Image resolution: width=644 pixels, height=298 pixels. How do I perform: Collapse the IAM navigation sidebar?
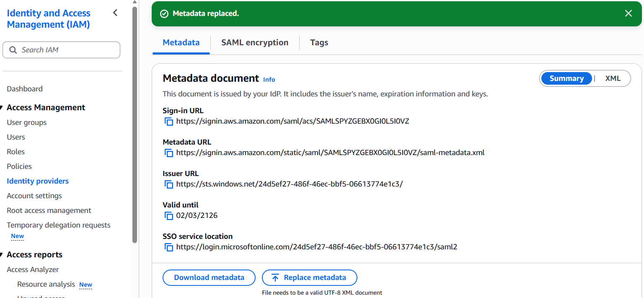(x=115, y=13)
